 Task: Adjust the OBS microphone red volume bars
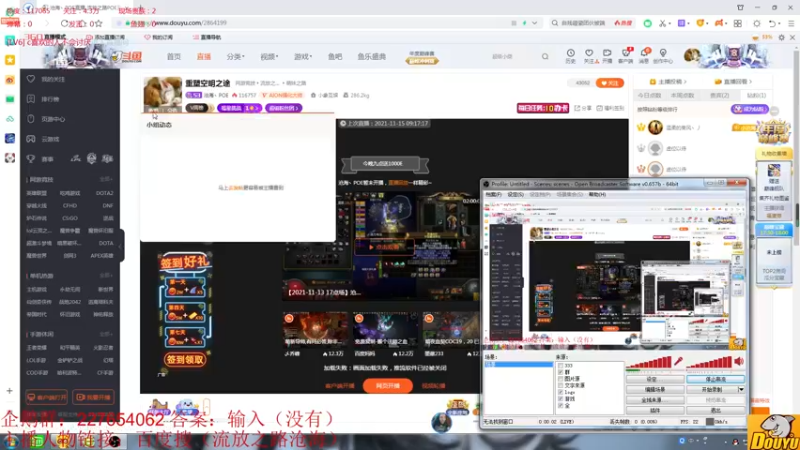[648, 362]
